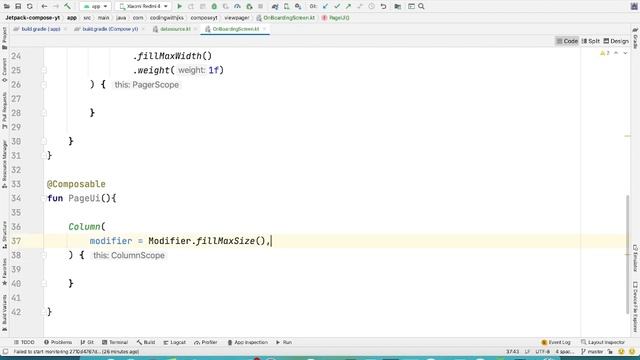Open Project Structure from the toolbar
The height and width of the screenshot is (360, 640).
coord(398,7)
